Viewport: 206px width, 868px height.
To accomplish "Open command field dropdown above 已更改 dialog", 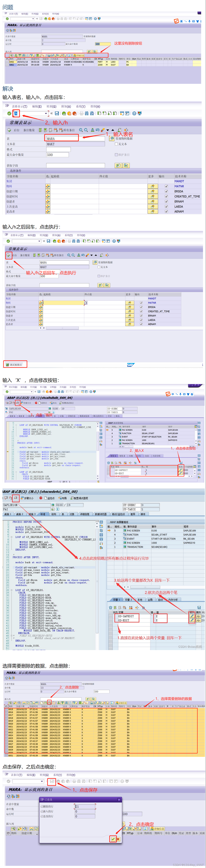I will point(42,781).
